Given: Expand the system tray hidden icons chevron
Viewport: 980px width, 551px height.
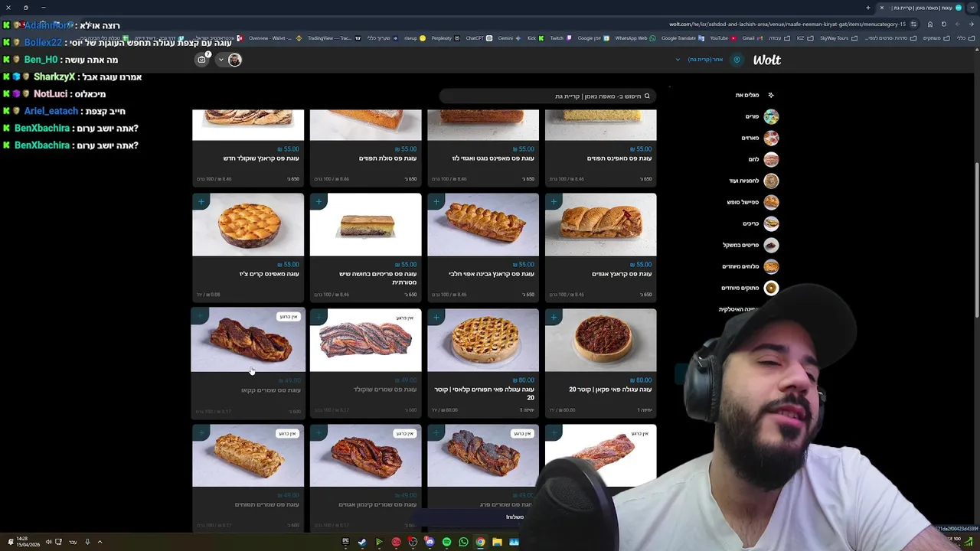Looking at the screenshot, I should click(x=100, y=542).
